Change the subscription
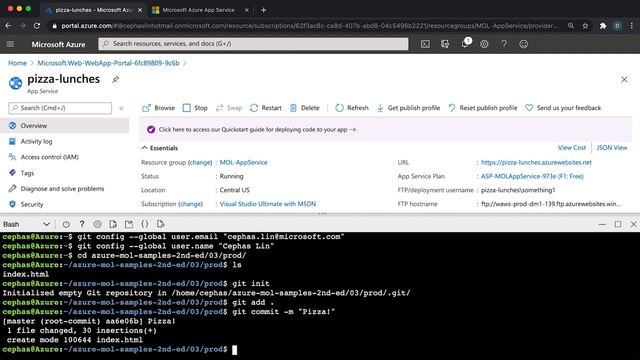The image size is (640, 360). point(191,204)
